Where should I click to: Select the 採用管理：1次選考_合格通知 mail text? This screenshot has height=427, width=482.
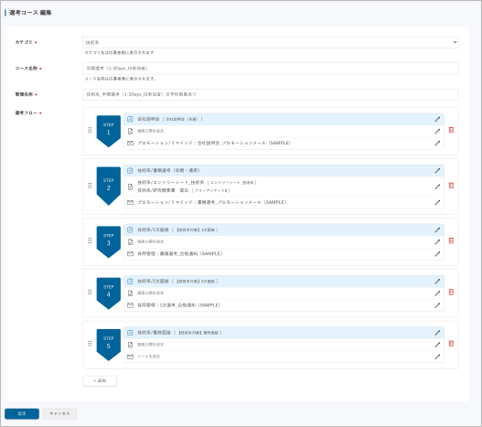coord(179,305)
